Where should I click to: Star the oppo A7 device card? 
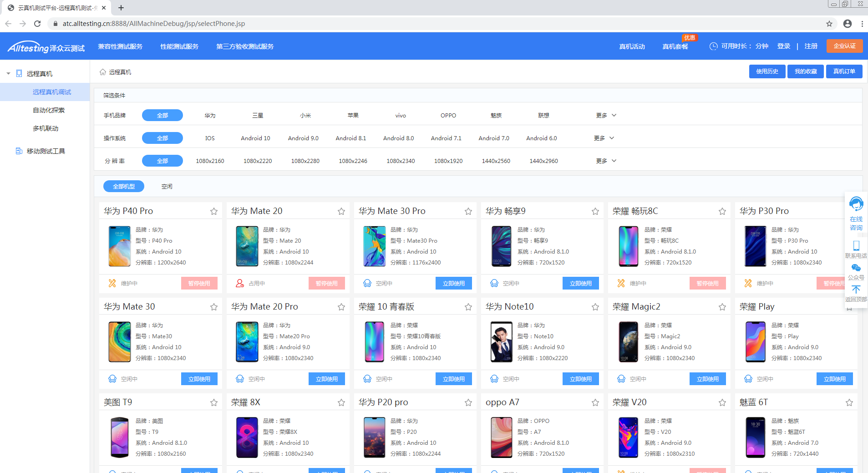coord(595,402)
